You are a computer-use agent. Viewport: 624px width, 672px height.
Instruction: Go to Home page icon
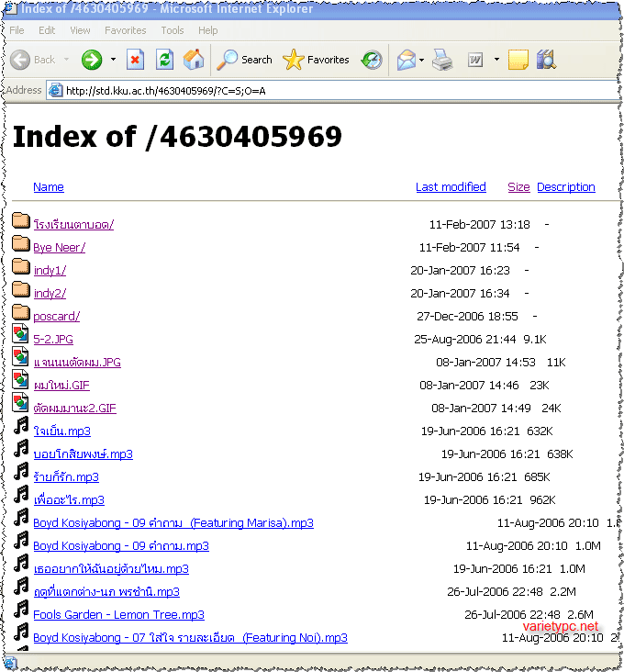coord(194,60)
